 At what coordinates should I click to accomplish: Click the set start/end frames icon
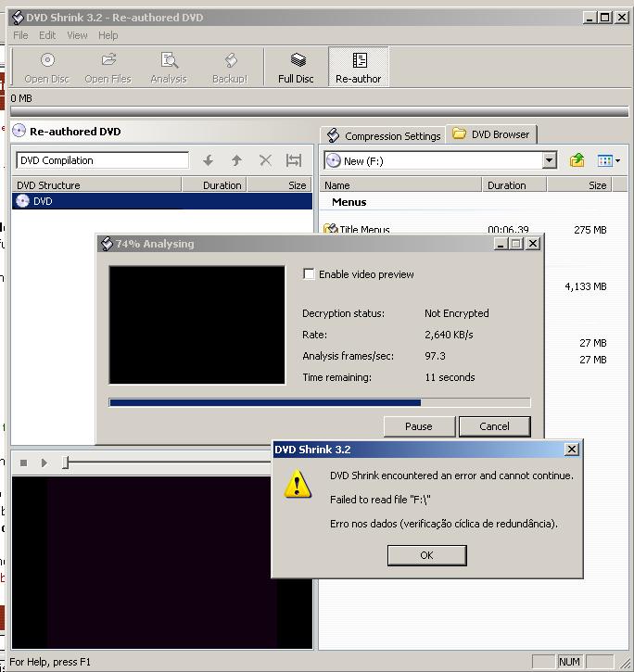(294, 160)
